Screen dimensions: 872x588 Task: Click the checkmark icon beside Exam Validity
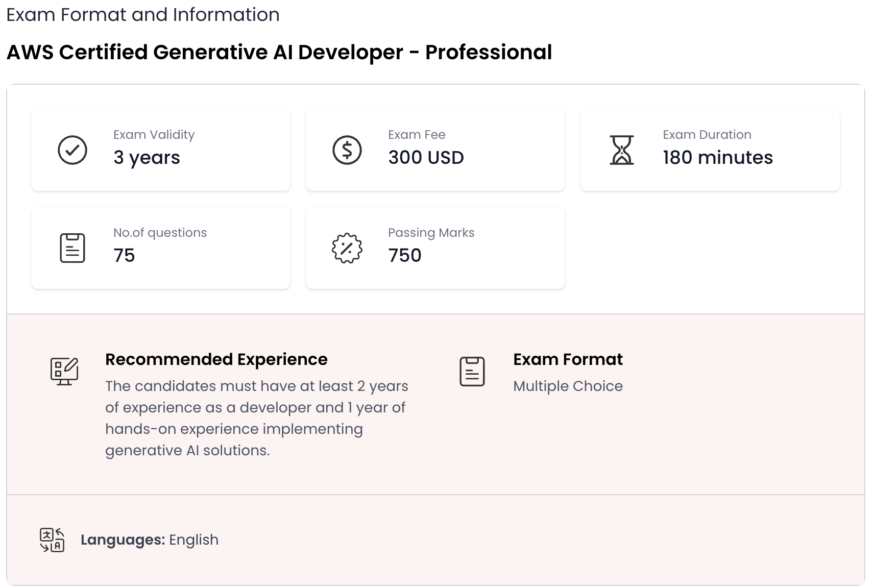pos(72,150)
